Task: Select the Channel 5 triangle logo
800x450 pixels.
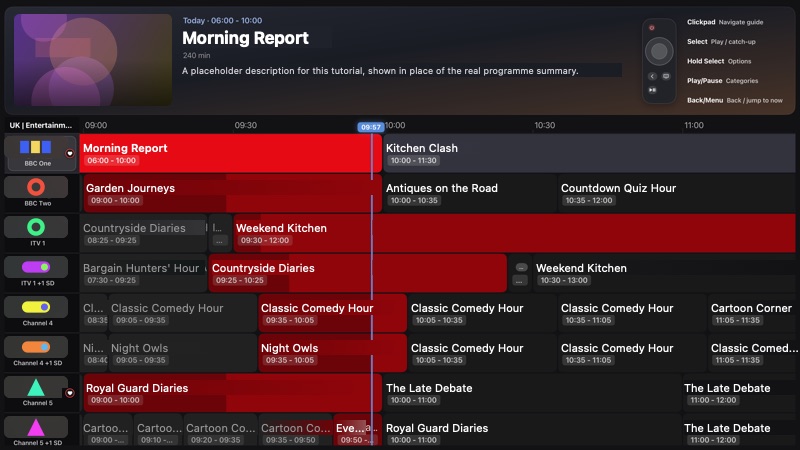Action: (36, 387)
